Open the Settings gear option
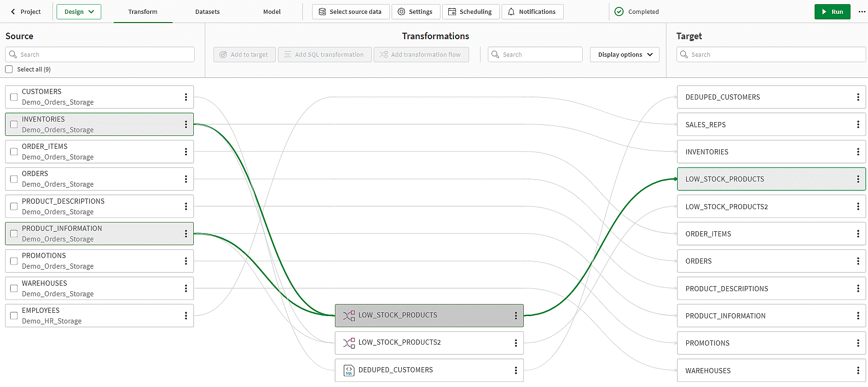The width and height of the screenshot is (868, 387). (416, 12)
